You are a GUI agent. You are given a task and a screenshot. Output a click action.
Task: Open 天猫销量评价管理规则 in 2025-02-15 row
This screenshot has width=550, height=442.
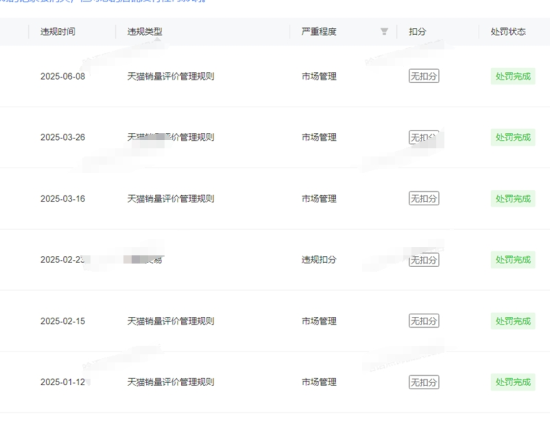(170, 321)
